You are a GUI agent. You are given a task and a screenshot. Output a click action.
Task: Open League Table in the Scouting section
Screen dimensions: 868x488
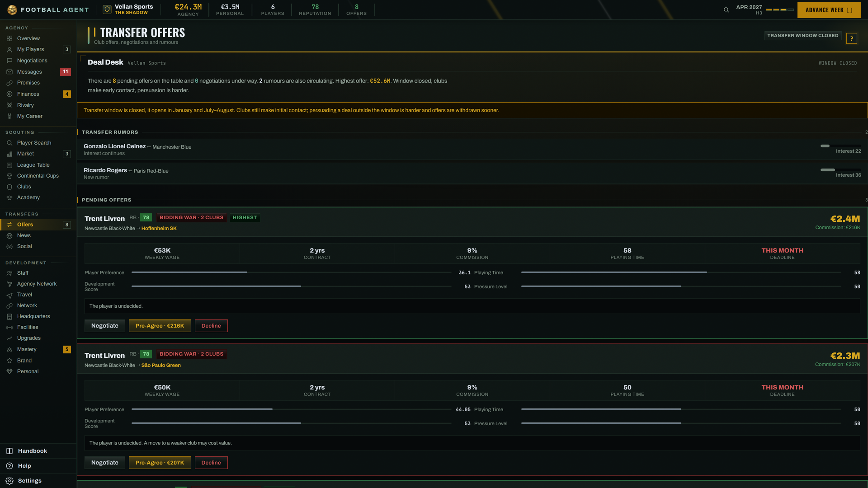coord(38,165)
